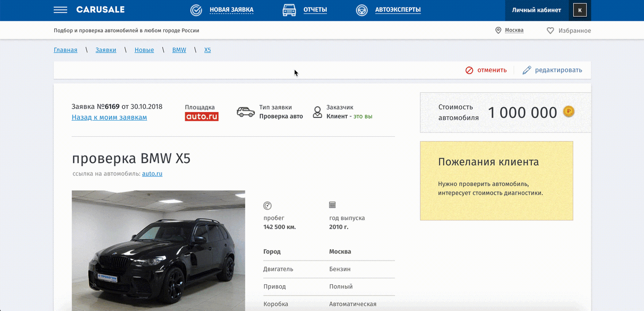
Task: Open the auto.ru car listing link
Action: click(152, 174)
